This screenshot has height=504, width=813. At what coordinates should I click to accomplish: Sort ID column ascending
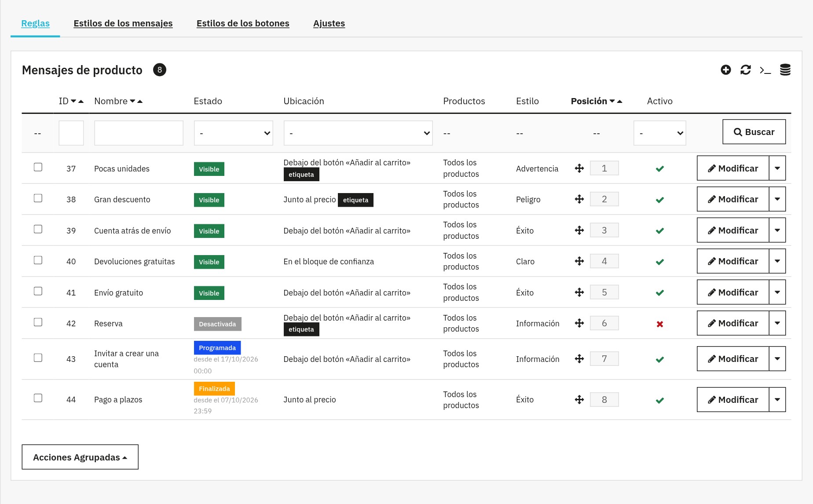[x=81, y=101]
